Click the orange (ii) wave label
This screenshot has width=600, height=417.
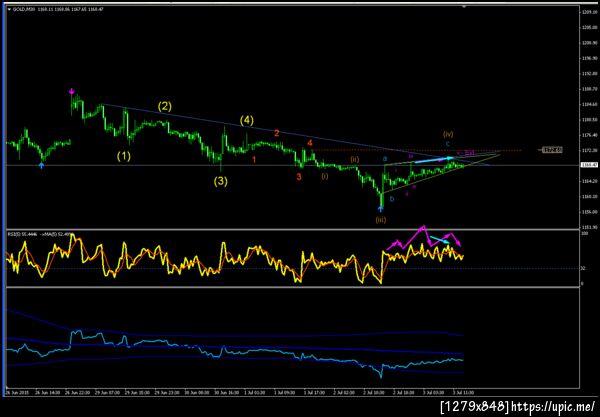coord(355,160)
